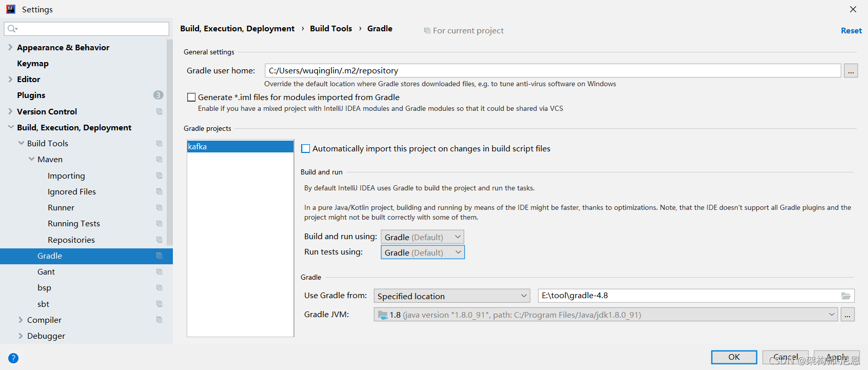The image size is (868, 370).
Task: Expand the Editor section
Action: (10, 79)
